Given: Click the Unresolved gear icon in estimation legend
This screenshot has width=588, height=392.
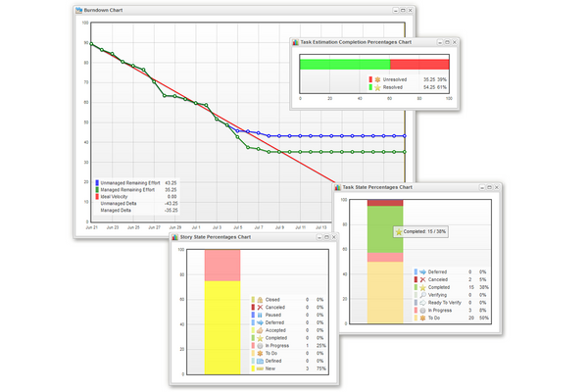Looking at the screenshot, I should point(377,79).
